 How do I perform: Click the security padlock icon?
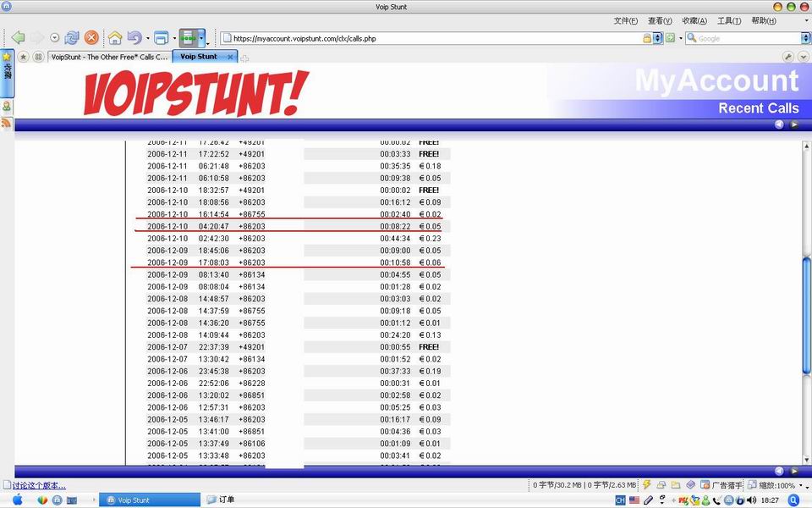click(x=647, y=38)
